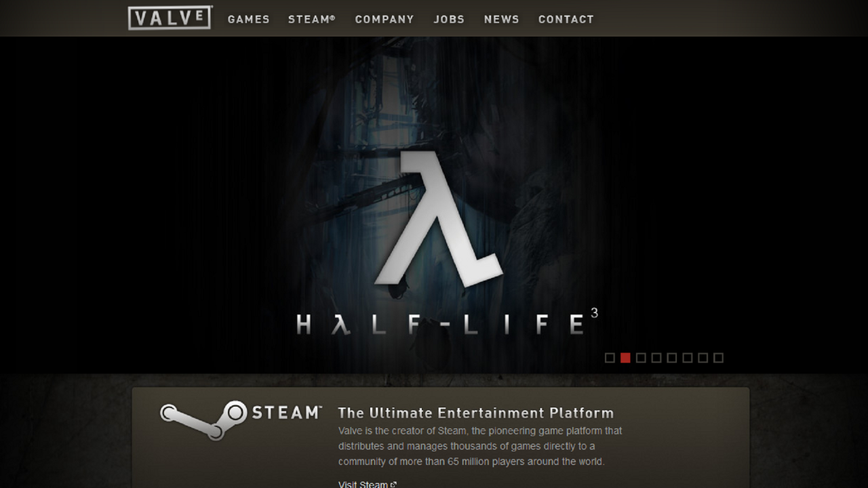Screen dimensions: 868x488
Task: Click the Valve logo in header
Action: [170, 18]
